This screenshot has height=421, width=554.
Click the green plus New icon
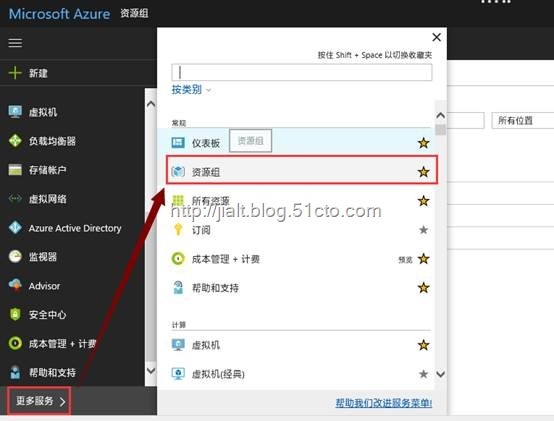[15, 73]
